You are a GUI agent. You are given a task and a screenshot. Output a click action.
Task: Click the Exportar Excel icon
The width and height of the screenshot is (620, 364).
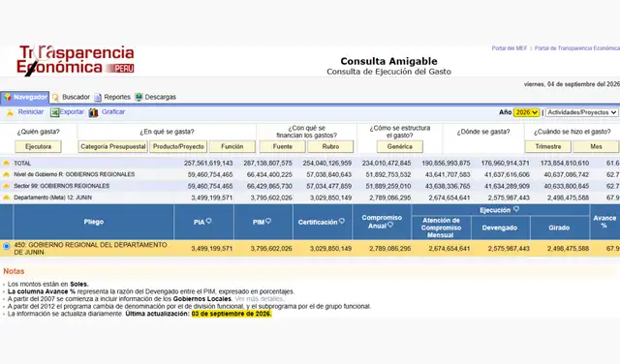pos(54,112)
